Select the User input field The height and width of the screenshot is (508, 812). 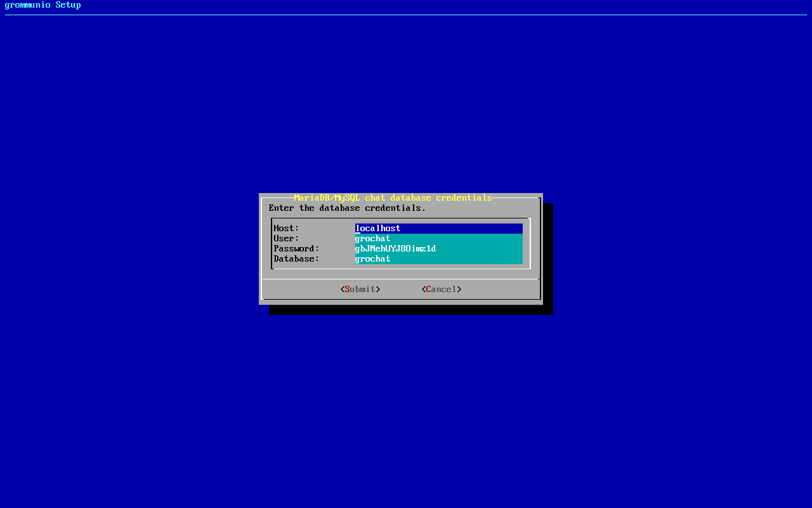(x=439, y=239)
